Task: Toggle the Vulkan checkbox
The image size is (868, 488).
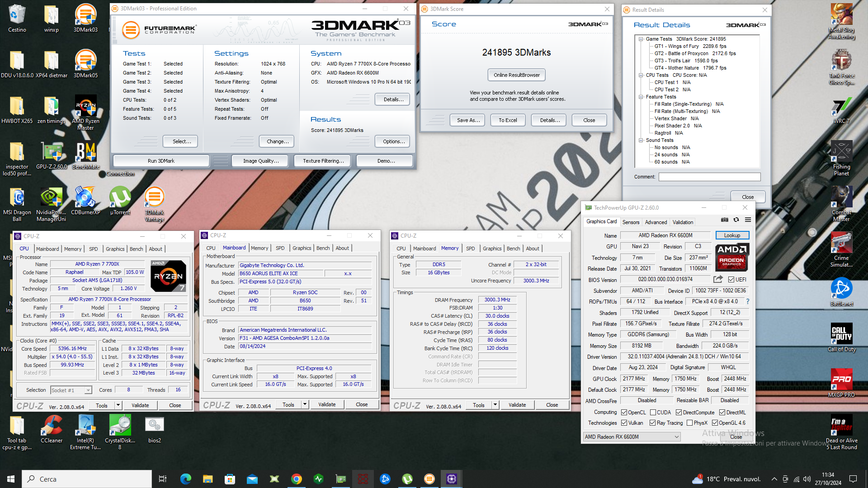Action: 624,423
